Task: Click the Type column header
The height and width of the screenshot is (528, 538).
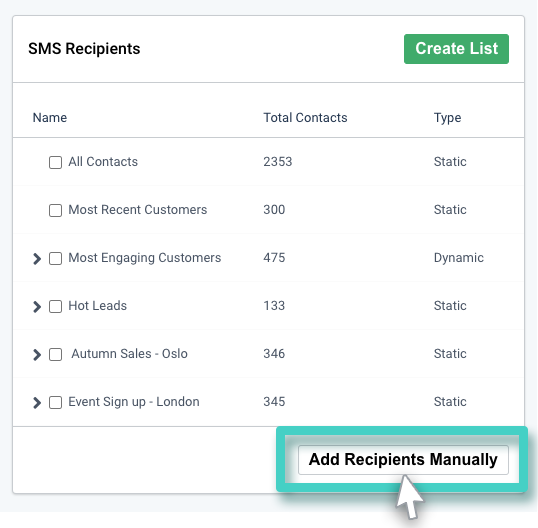Action: click(x=447, y=118)
